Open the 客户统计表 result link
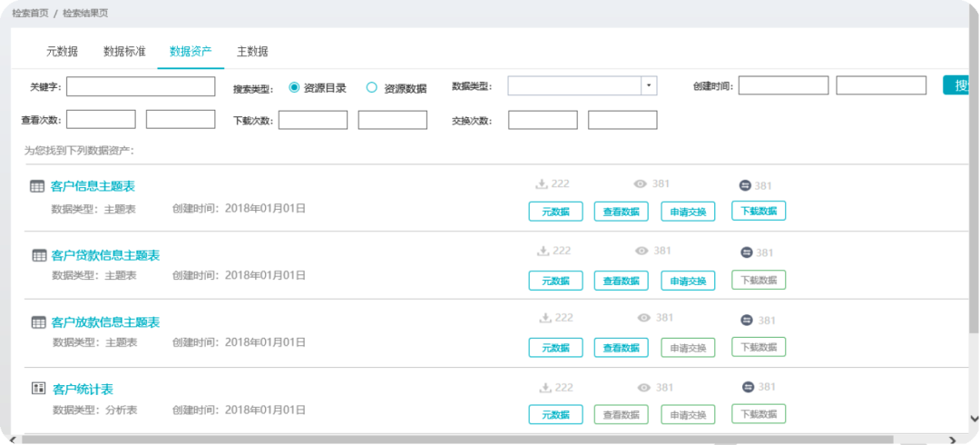 pyautogui.click(x=83, y=390)
